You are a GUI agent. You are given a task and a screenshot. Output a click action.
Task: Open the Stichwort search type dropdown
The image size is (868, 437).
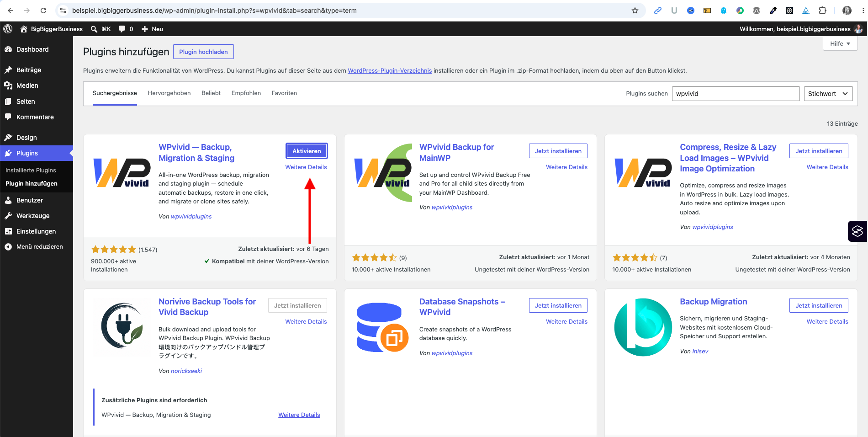[x=828, y=94]
